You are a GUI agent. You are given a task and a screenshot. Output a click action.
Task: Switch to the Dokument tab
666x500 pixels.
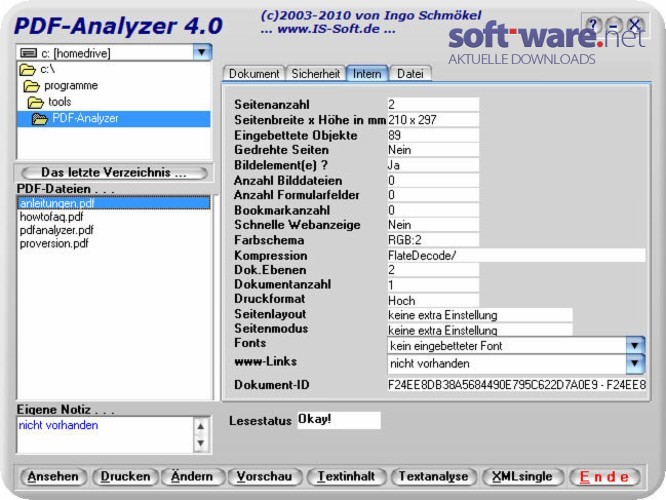coord(254,74)
